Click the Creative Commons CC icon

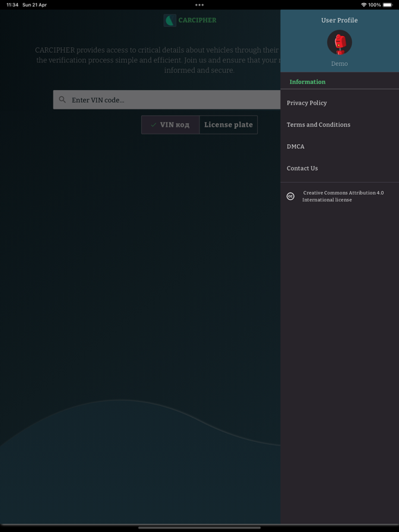290,196
